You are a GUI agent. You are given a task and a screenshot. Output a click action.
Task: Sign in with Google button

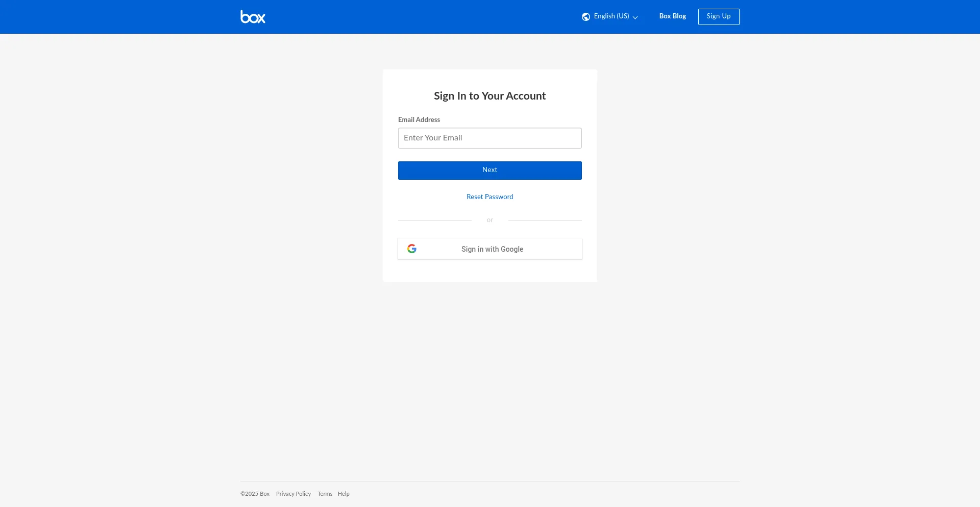490,249
